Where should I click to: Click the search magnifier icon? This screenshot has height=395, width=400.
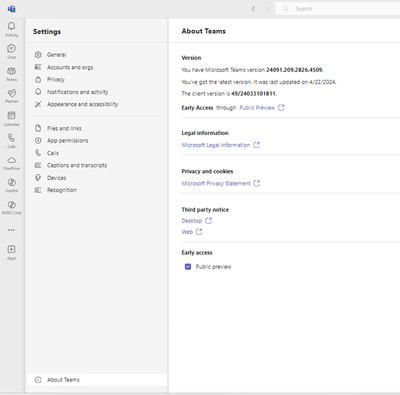(286, 9)
